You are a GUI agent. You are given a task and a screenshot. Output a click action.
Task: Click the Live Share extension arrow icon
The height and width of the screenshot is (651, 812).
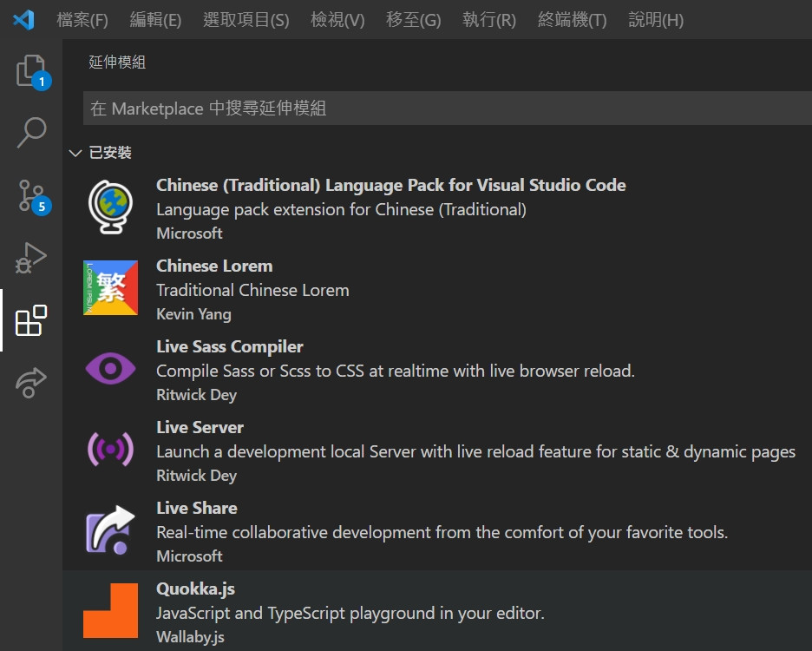point(110,529)
